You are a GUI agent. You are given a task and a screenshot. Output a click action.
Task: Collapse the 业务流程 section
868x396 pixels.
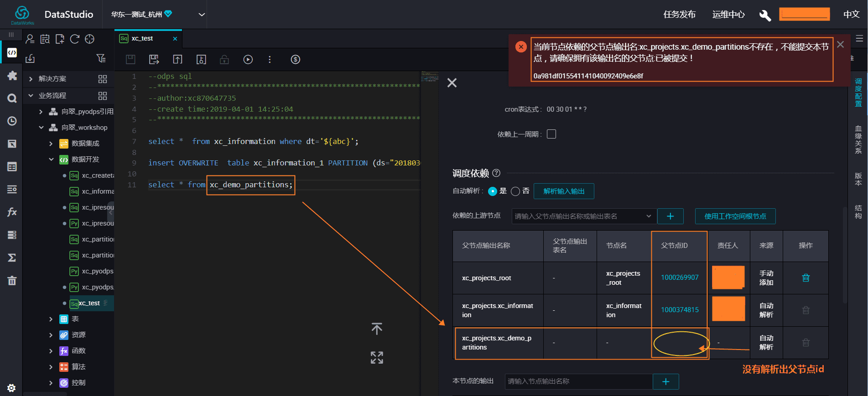click(x=31, y=95)
